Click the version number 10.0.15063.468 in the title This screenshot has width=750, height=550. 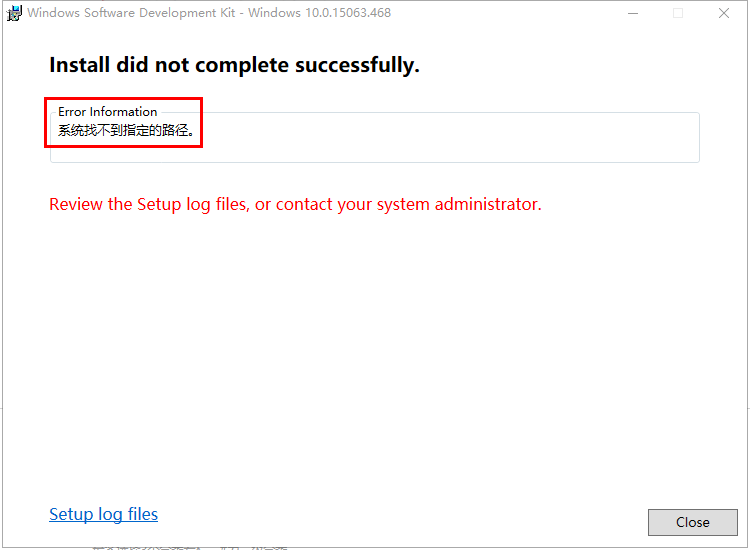340,13
